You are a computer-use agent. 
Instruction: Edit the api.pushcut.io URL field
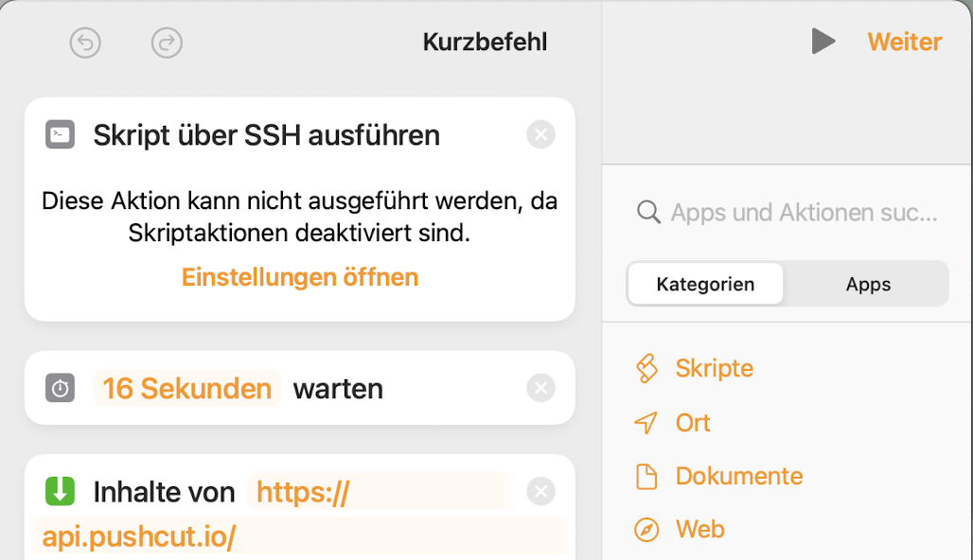point(138,537)
